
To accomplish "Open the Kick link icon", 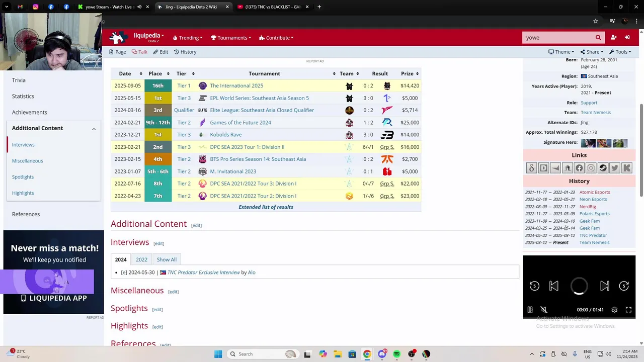I will [627, 168].
